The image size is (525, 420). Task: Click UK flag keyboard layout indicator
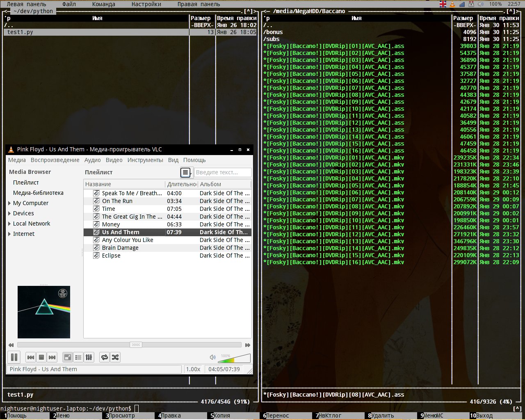pyautogui.click(x=443, y=4)
